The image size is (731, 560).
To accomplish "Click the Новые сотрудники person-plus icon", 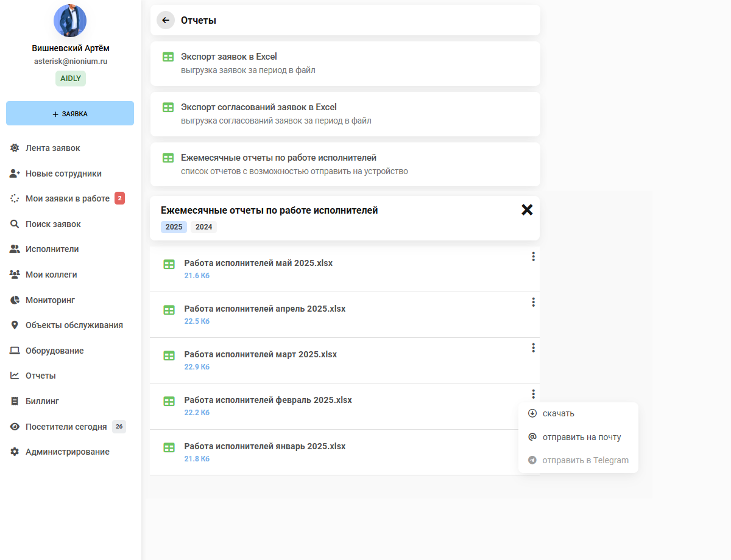I will pyautogui.click(x=15, y=173).
